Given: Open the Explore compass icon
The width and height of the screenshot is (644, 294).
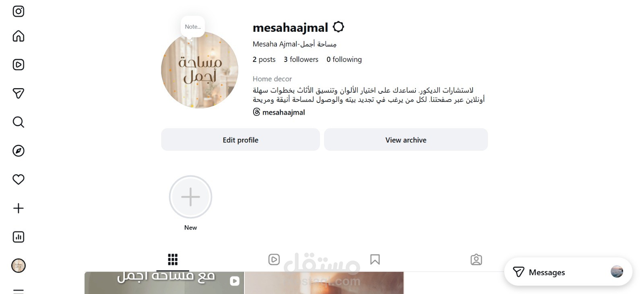Looking at the screenshot, I should pyautogui.click(x=19, y=151).
